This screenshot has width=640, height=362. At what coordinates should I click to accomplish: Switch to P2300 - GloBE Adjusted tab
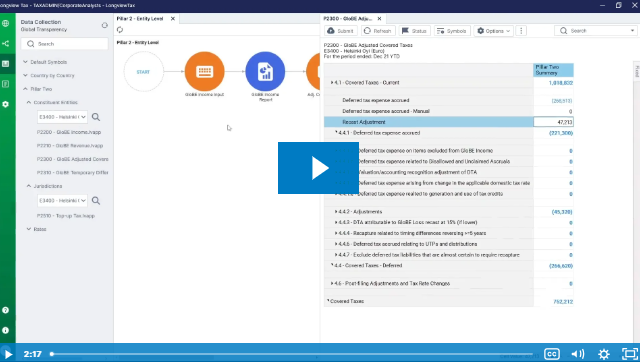pos(348,19)
